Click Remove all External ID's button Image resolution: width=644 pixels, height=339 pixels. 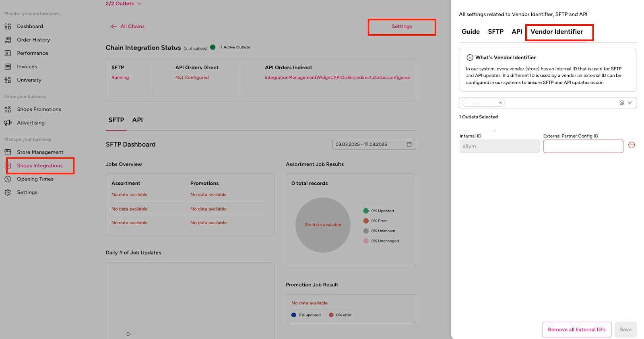(576, 330)
